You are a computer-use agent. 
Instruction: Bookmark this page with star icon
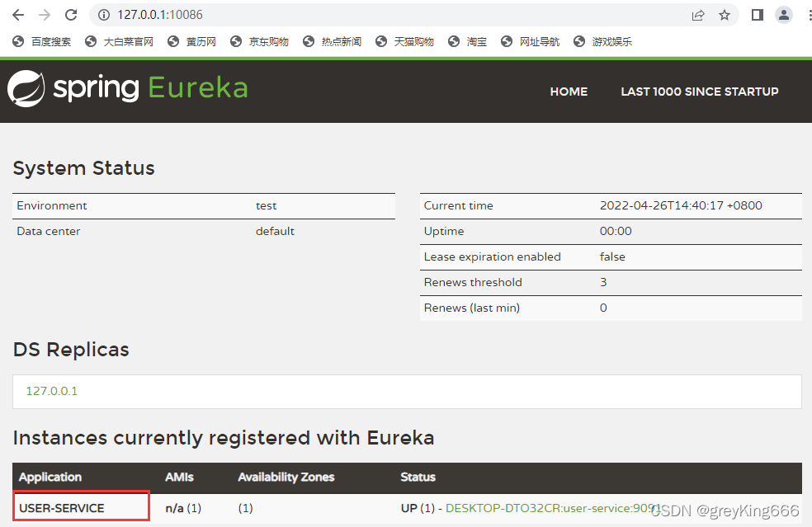point(725,15)
